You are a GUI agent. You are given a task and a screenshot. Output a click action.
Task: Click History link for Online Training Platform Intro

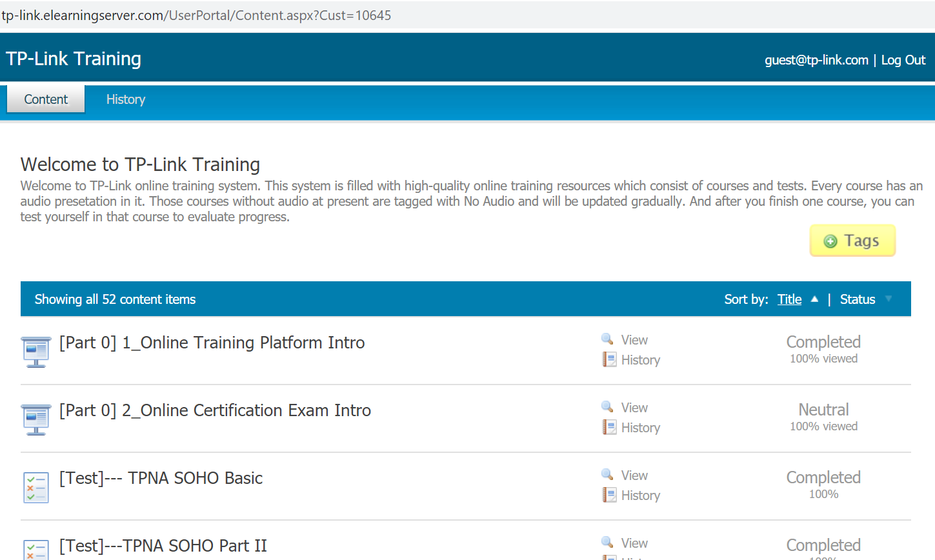(x=641, y=360)
